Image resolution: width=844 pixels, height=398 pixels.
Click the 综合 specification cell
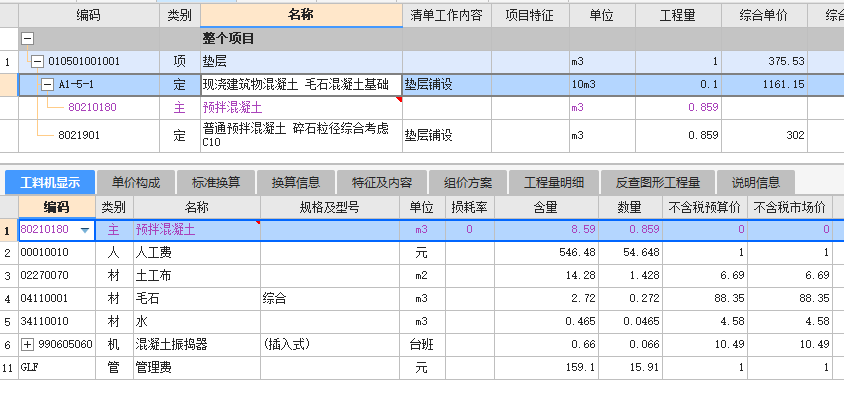point(330,298)
